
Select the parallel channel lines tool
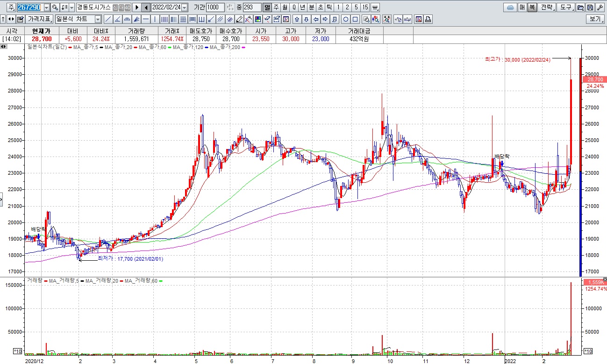[x=220, y=19]
